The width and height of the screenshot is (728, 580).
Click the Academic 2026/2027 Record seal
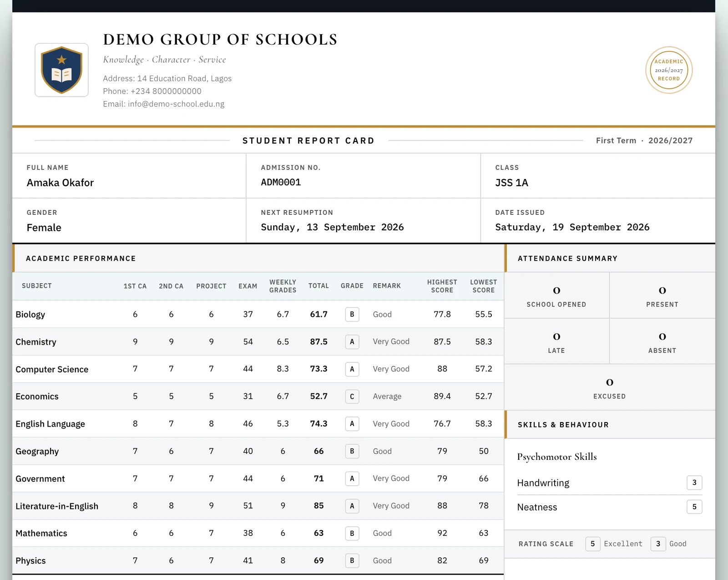669,70
